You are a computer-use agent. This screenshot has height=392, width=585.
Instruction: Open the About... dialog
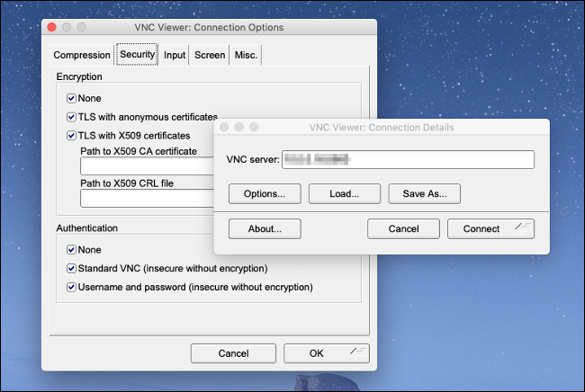point(265,228)
